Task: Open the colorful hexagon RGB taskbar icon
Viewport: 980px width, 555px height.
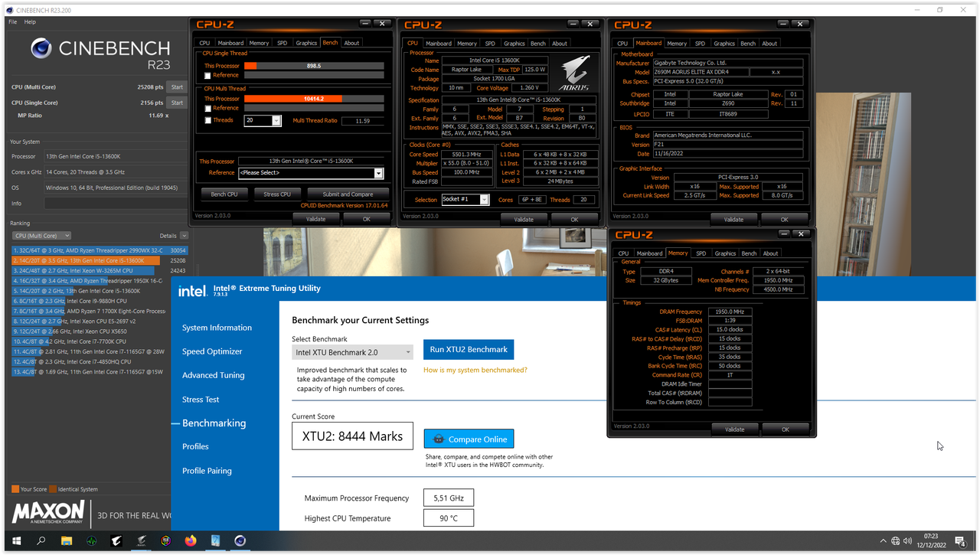Action: pos(165,540)
